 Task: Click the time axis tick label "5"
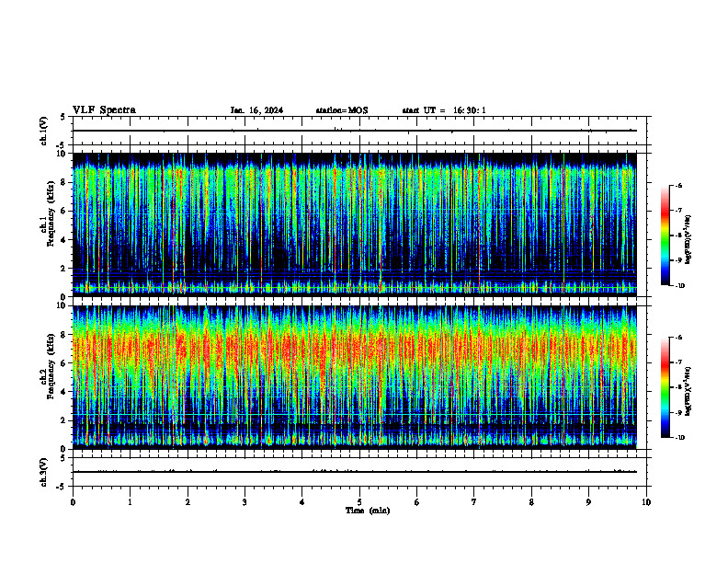coord(359,502)
